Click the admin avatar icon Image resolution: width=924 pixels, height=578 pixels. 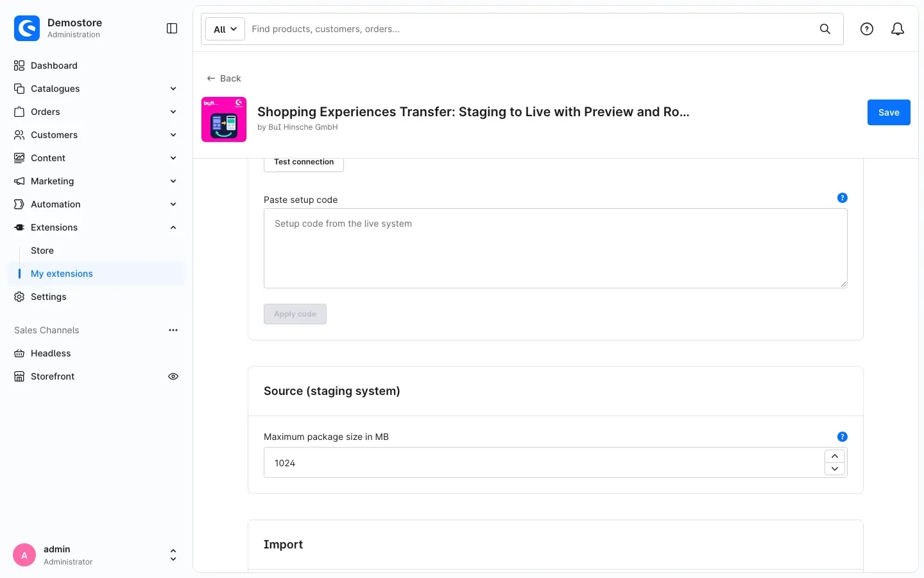24,555
